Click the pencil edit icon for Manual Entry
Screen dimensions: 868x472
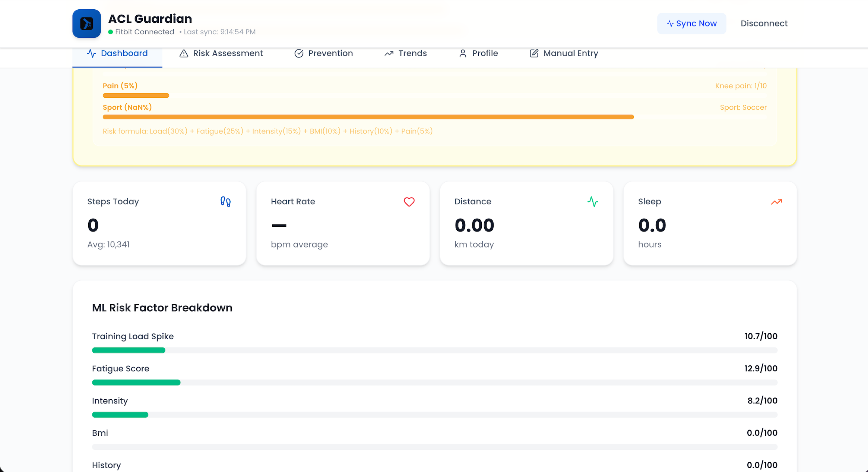[x=534, y=53]
